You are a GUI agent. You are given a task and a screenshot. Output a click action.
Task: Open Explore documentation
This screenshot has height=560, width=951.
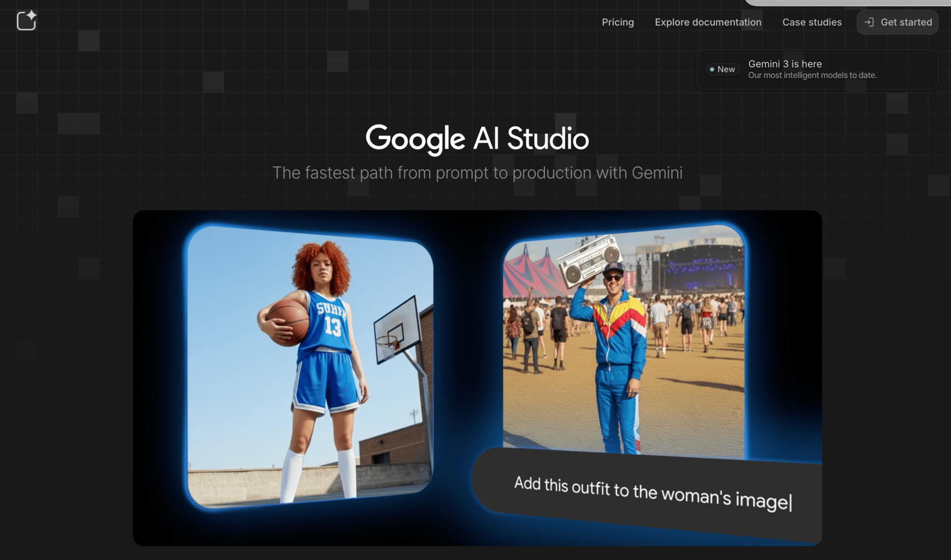708,22
